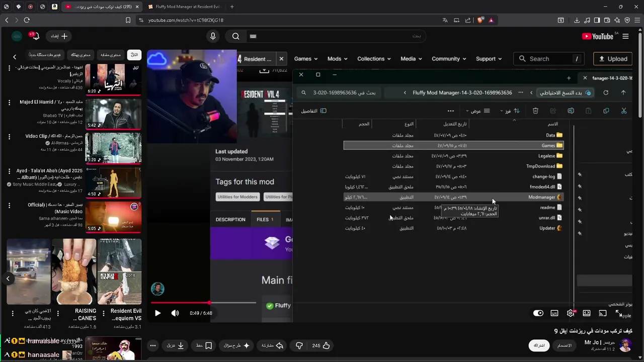644x362 pixels.
Task: Cast the video with the cast icon
Action: [x=603, y=313]
